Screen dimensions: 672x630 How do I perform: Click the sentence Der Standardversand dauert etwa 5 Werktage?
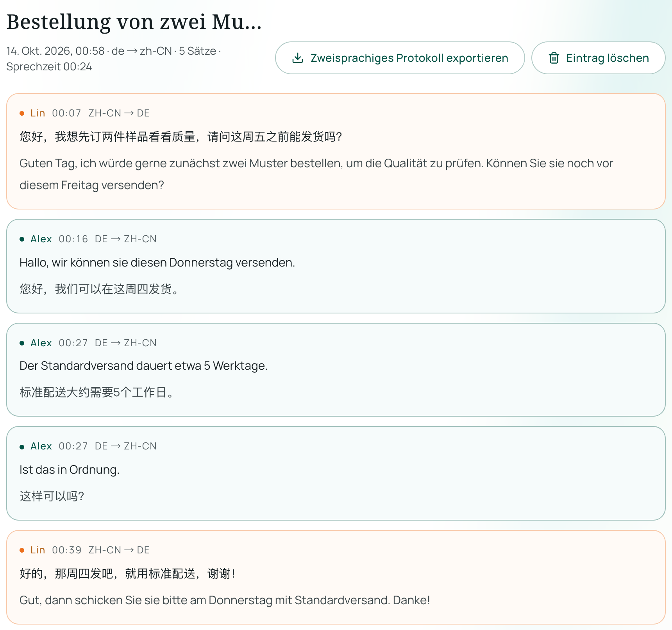[143, 366]
